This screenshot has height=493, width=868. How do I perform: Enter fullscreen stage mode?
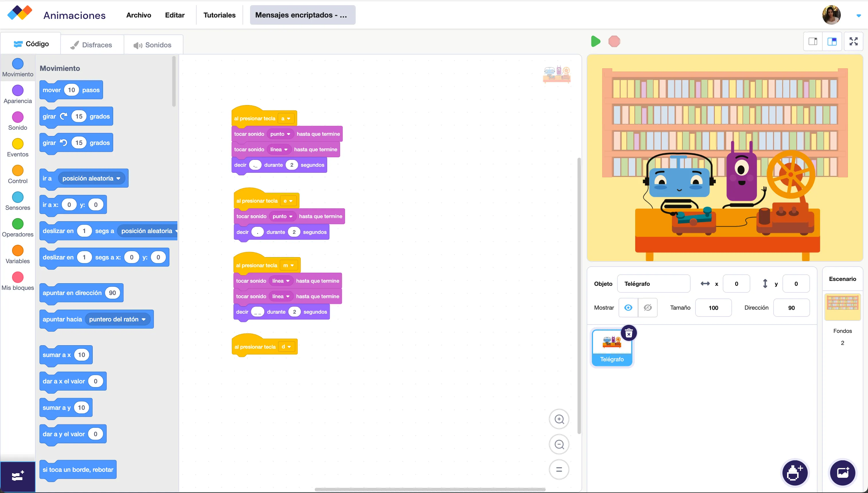pos(853,42)
